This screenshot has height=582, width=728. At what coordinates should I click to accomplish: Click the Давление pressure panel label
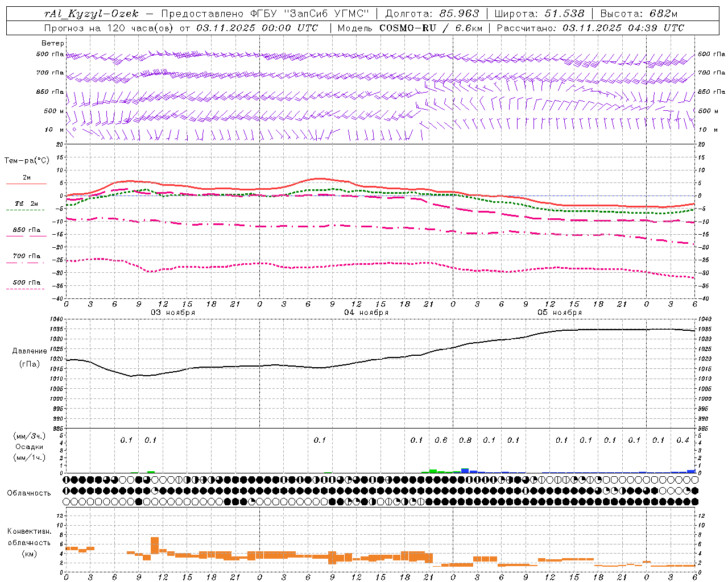30,351
